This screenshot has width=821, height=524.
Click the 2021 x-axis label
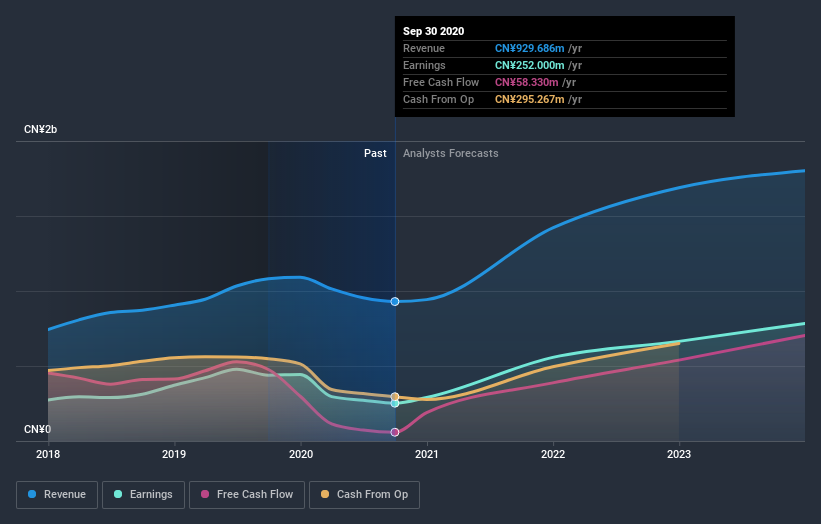tap(427, 454)
